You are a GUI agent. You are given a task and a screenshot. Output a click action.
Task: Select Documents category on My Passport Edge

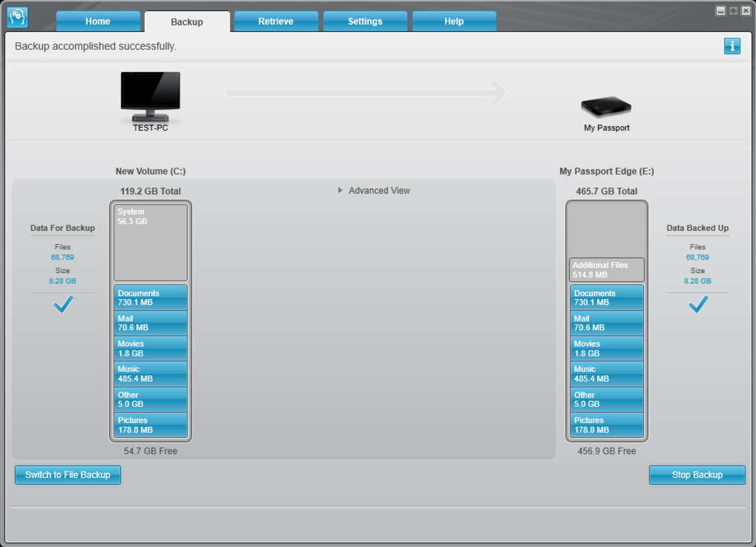click(607, 297)
